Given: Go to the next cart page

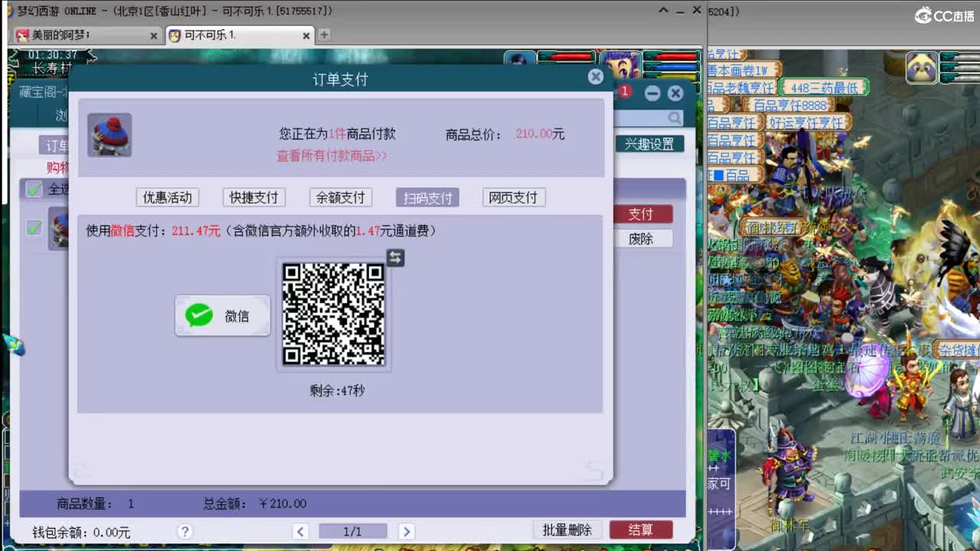Looking at the screenshot, I should point(407,531).
